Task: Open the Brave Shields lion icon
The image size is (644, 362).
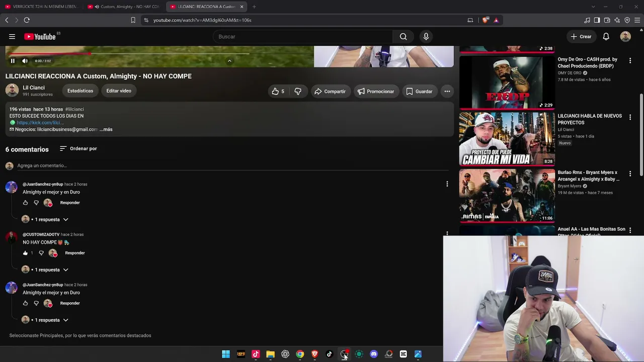Action: (x=485, y=20)
